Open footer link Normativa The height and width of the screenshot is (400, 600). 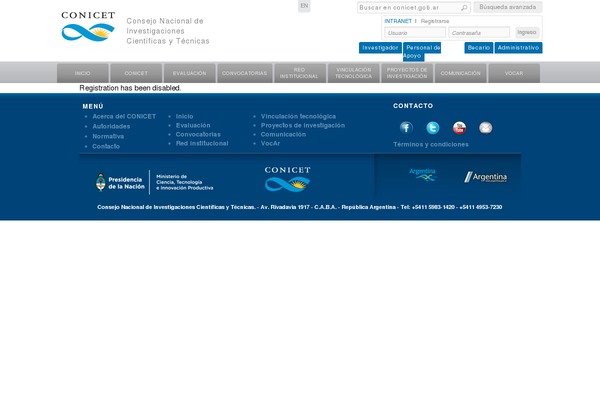[108, 136]
